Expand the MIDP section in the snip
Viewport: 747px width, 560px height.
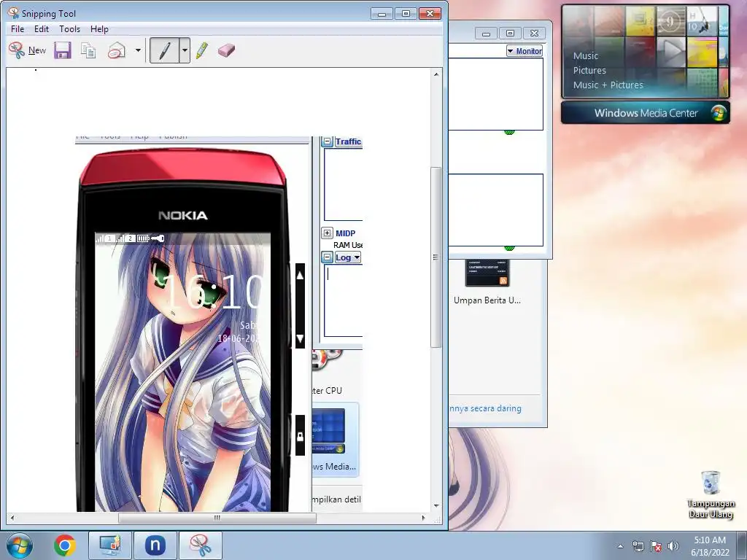point(328,233)
